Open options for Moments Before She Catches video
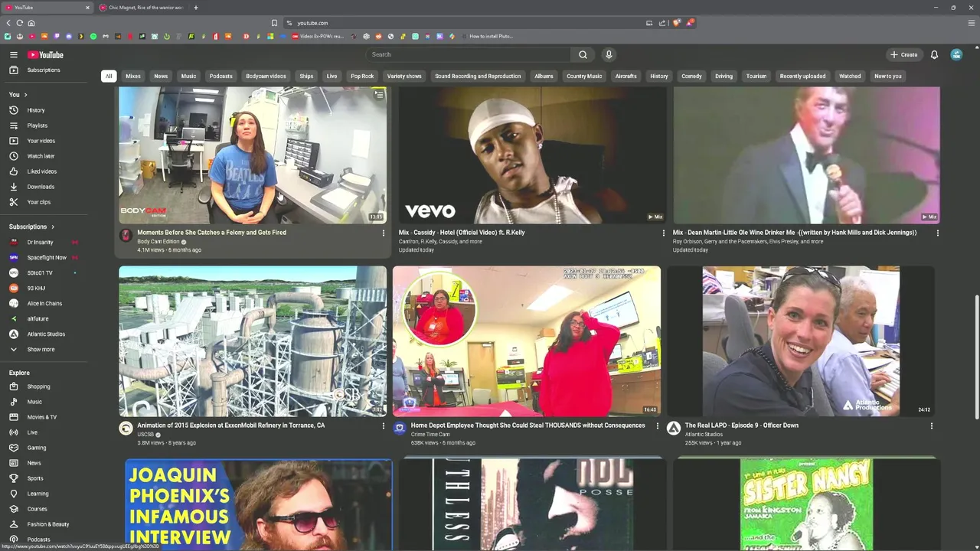Screen dimensions: 980x551 coord(383,233)
